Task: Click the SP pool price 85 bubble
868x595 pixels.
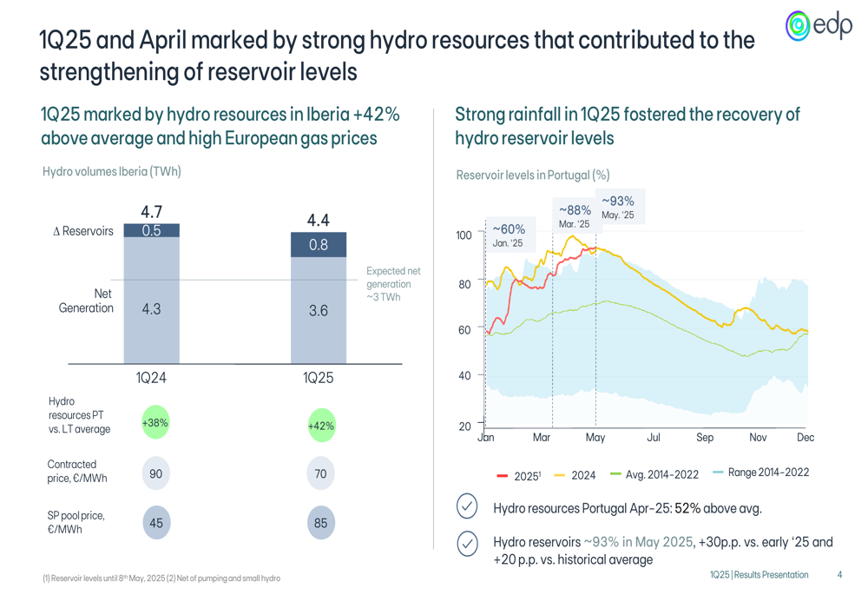Action: click(x=320, y=523)
